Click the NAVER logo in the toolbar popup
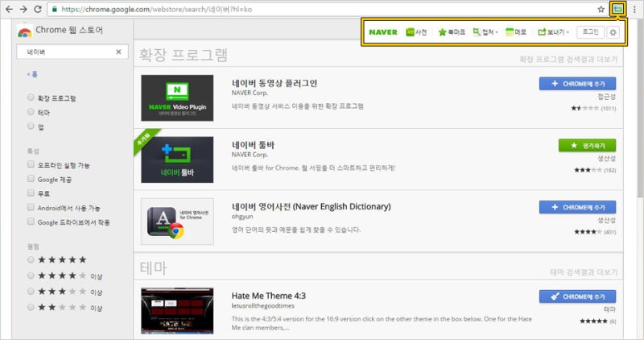This screenshot has height=340, width=644. (383, 32)
